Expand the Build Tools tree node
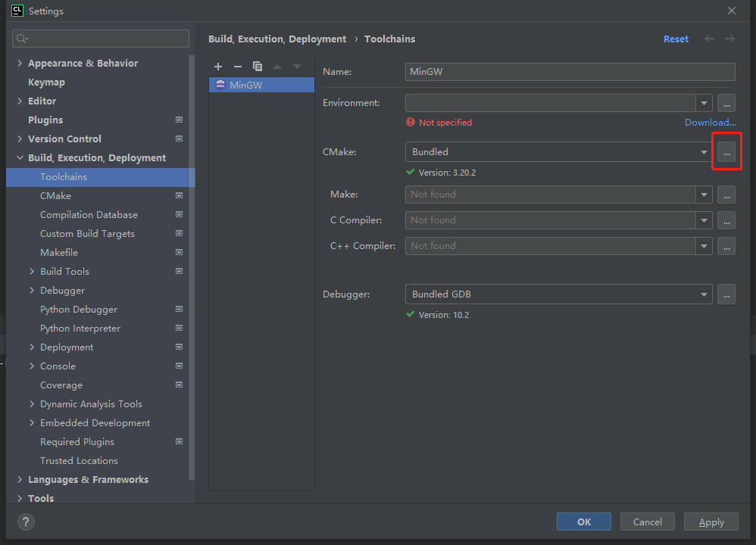The width and height of the screenshot is (756, 545). pos(32,272)
